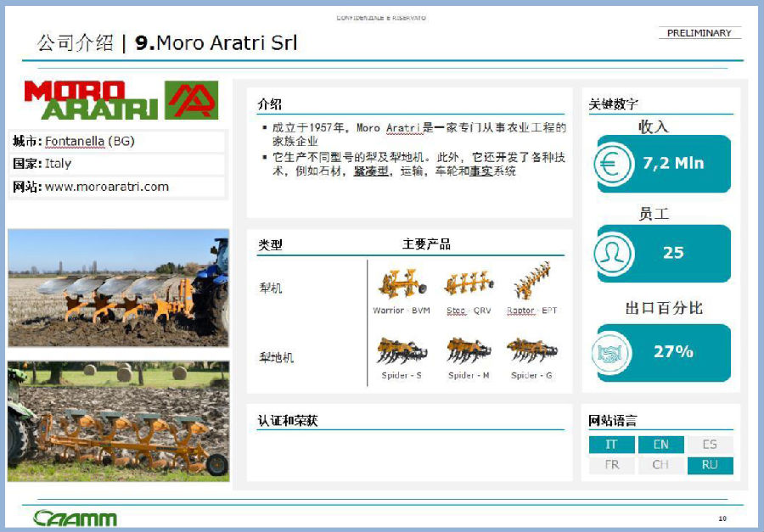Click the page number 10
This screenshot has height=532, width=764.
coord(722,518)
